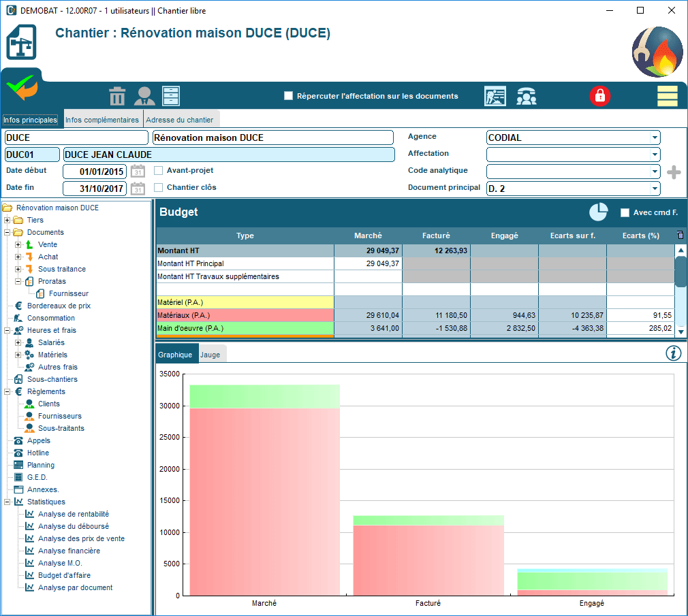Click the red padlock lock icon
688x616 pixels.
pos(600,96)
